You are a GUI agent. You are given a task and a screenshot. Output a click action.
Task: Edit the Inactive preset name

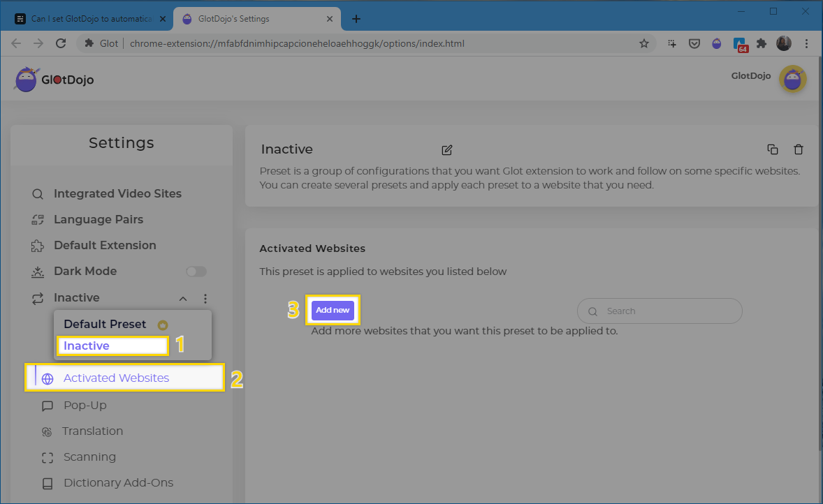tap(446, 150)
